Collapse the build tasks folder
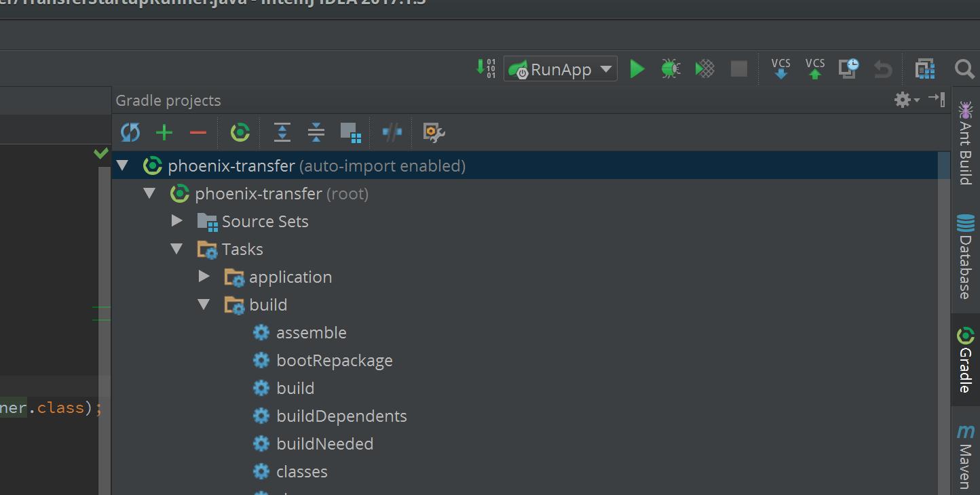980x495 pixels. pos(204,304)
